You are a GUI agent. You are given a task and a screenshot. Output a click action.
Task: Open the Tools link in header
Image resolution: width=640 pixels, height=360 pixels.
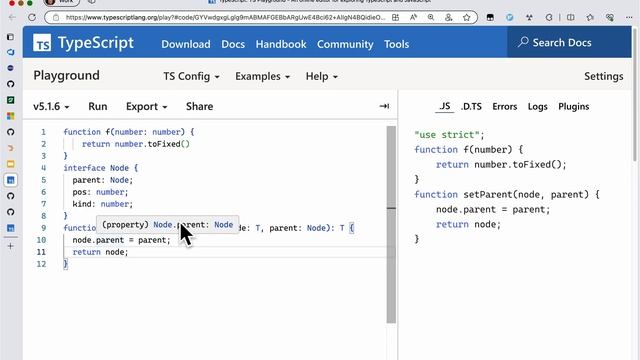coord(396,44)
